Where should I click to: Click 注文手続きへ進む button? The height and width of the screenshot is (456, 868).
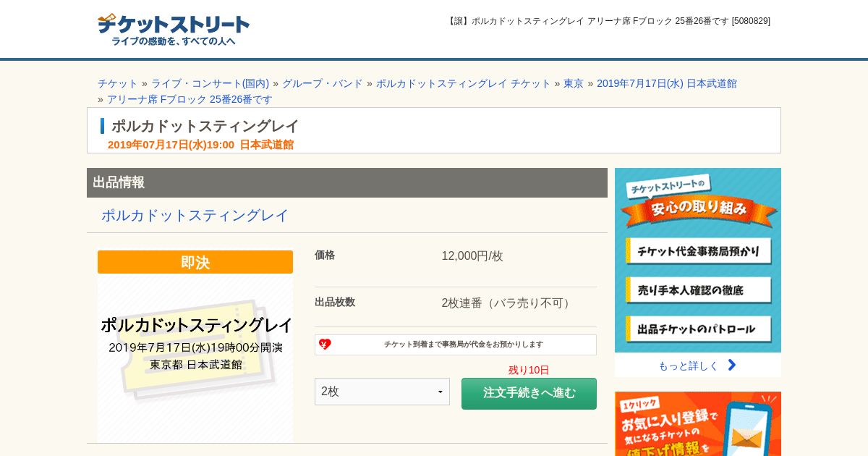coord(529,393)
